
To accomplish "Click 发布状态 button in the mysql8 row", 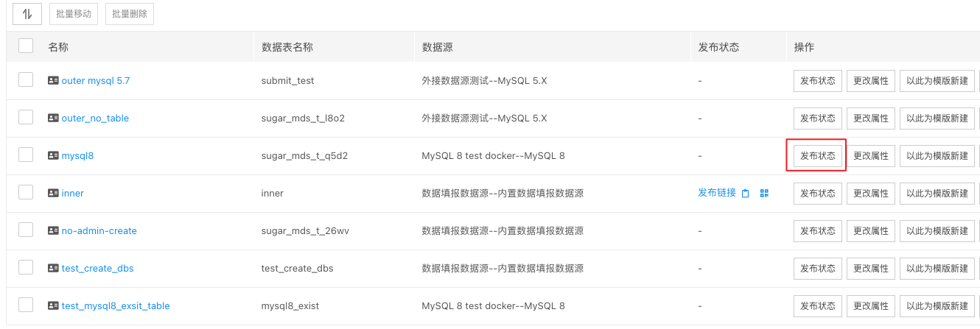I will point(818,156).
